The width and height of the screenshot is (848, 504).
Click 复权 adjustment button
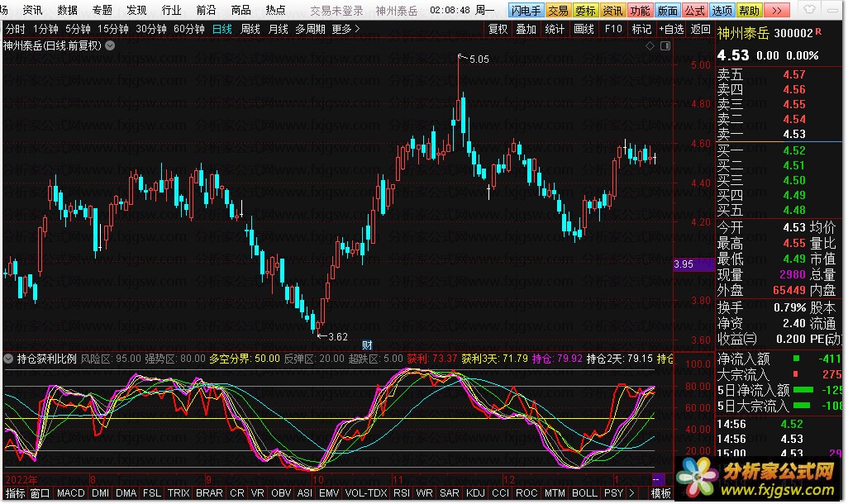pos(498,29)
